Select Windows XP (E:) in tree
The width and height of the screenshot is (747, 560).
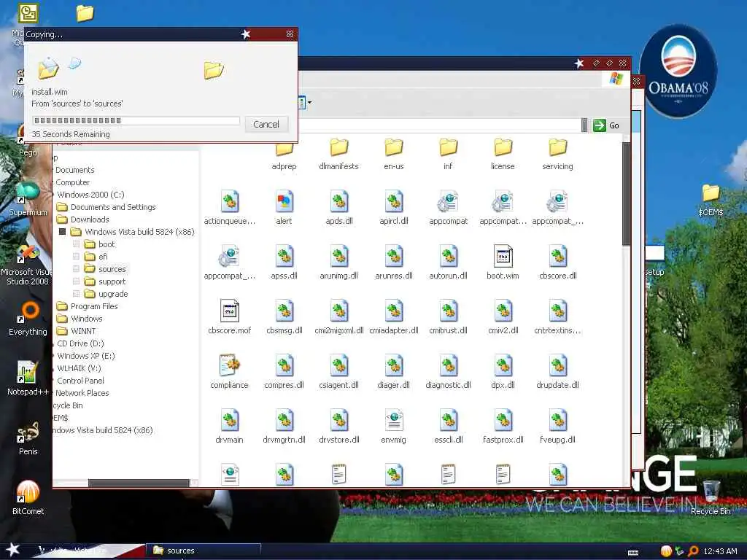coord(86,356)
